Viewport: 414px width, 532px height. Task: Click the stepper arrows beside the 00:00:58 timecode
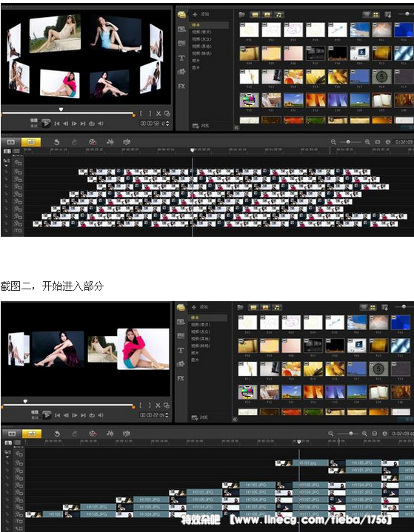click(167, 124)
